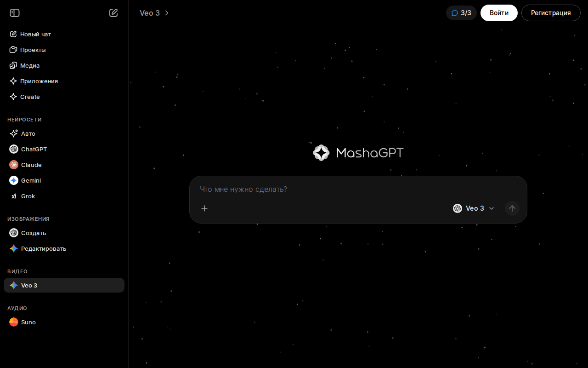The width and height of the screenshot is (588, 368).
Task: Click the Медиа gallery icon
Action: 13,65
